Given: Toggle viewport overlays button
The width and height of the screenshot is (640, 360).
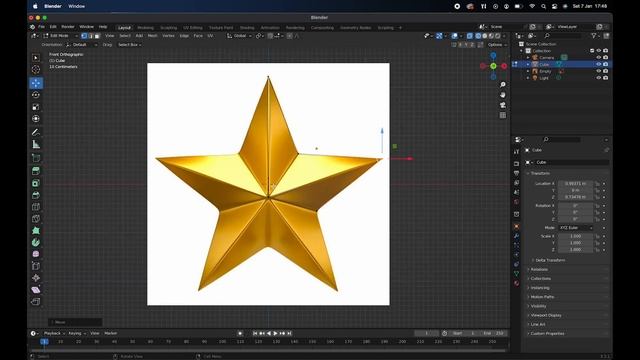Looking at the screenshot, I should pos(455,36).
